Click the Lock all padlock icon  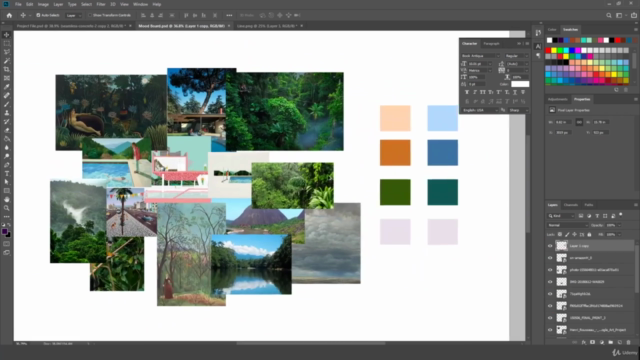pos(589,234)
